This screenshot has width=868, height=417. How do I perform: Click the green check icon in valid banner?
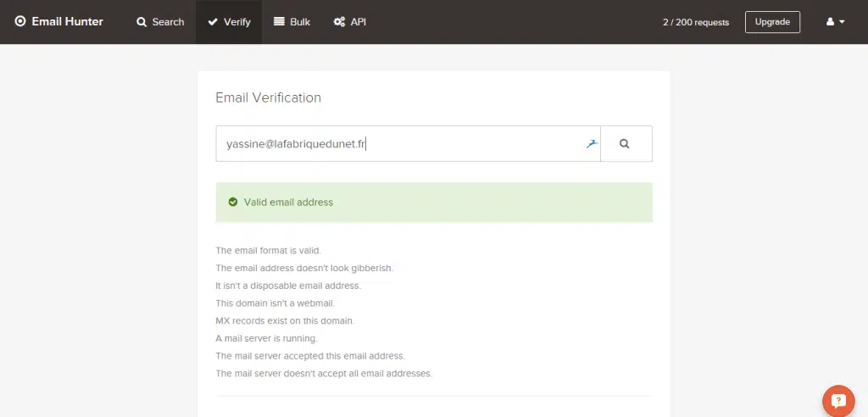point(232,203)
